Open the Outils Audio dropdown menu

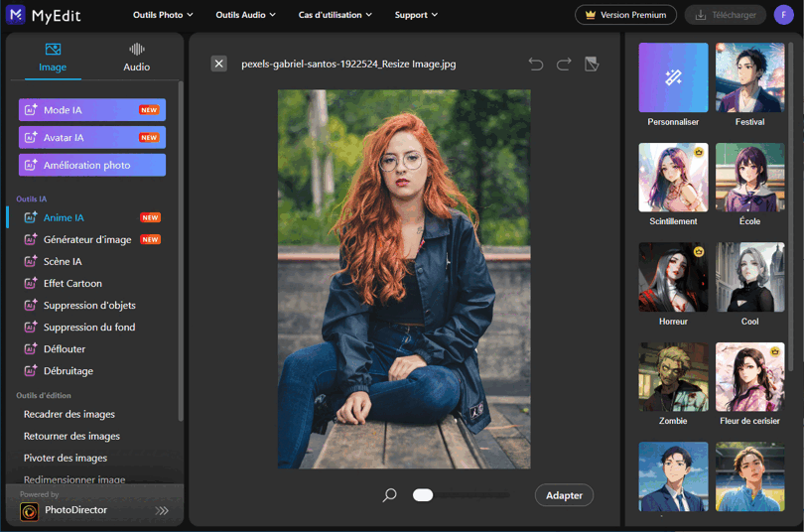(x=245, y=15)
